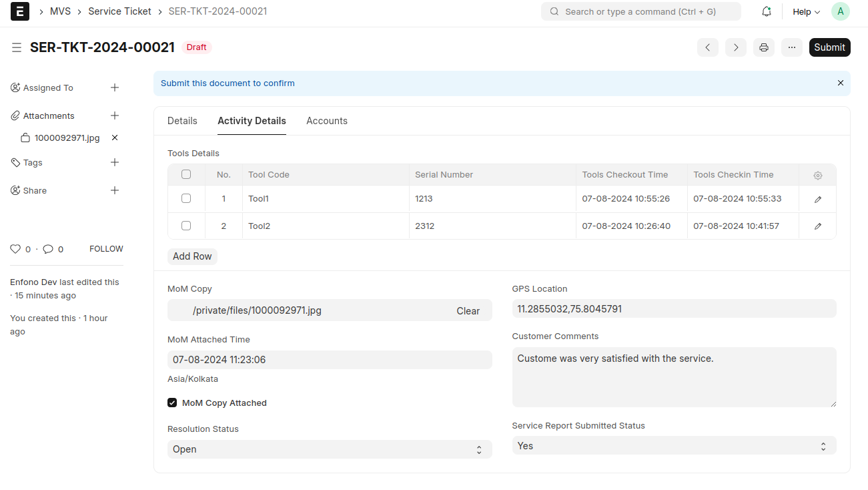Change the Service Report Submitted Status dropdown
The width and height of the screenshot is (868, 490).
coord(674,445)
